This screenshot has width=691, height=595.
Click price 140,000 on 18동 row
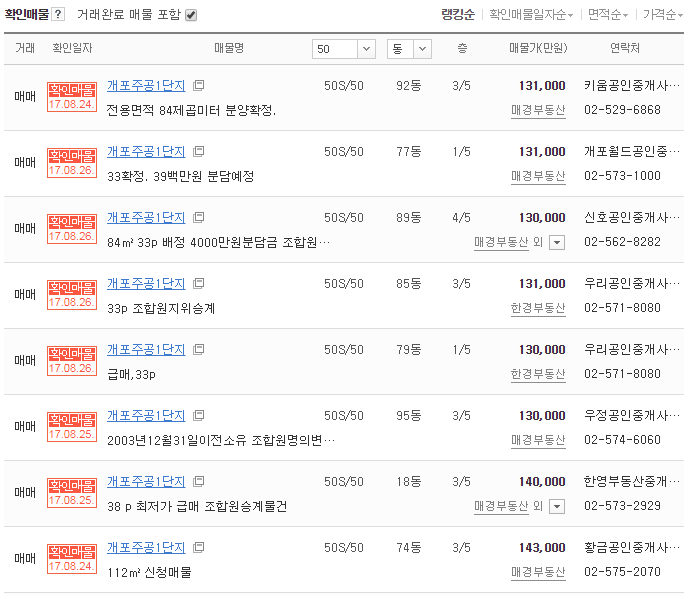tap(542, 482)
